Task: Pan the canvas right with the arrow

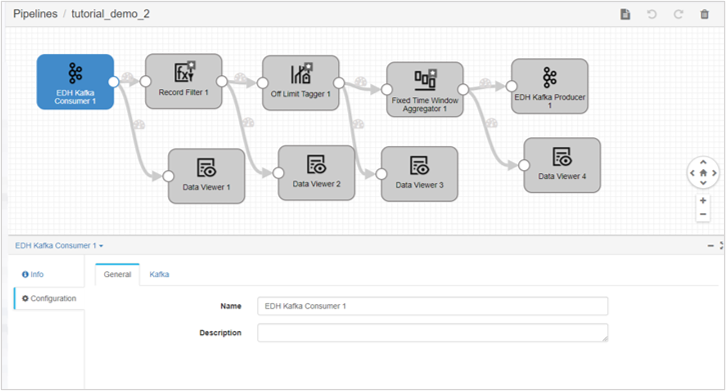Action: point(714,173)
